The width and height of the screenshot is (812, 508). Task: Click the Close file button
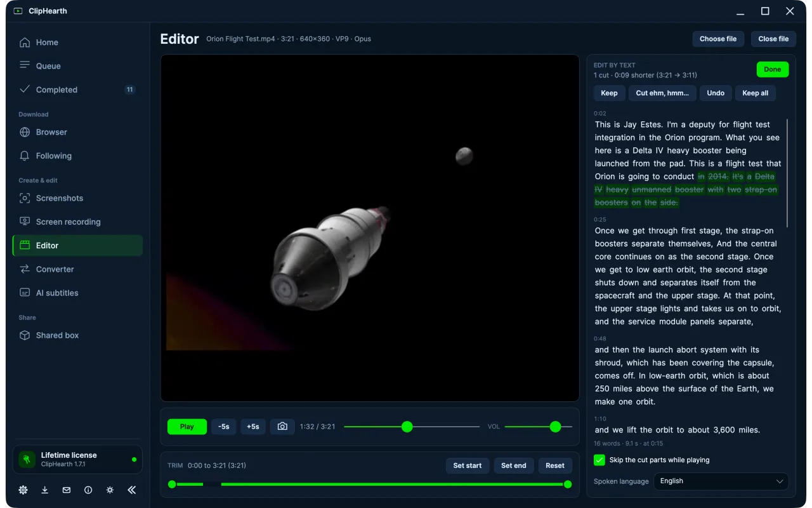pos(773,39)
